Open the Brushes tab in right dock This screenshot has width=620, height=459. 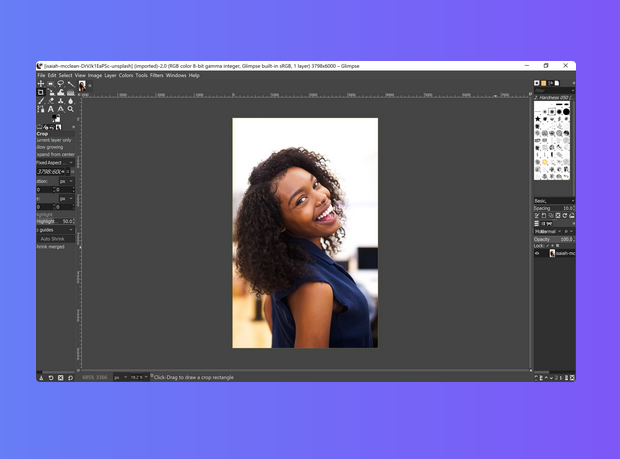(537, 83)
